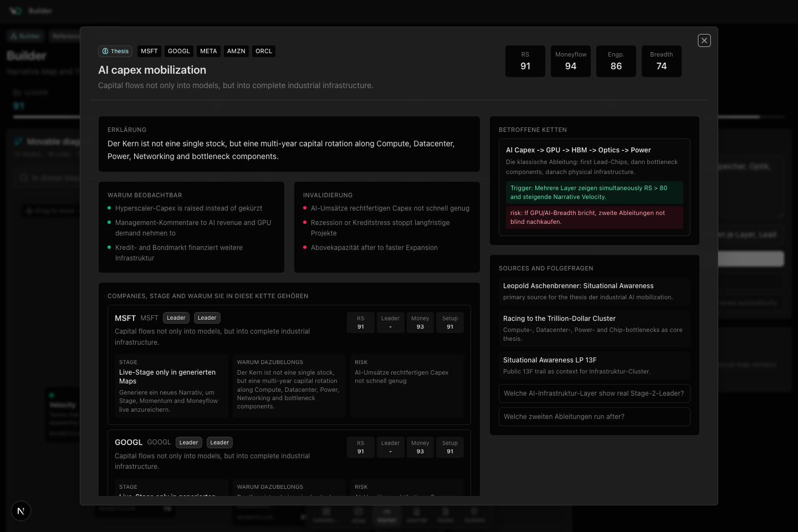Click the red risk note in chain card
Image resolution: width=798 pixels, height=532 pixels.
click(595, 217)
